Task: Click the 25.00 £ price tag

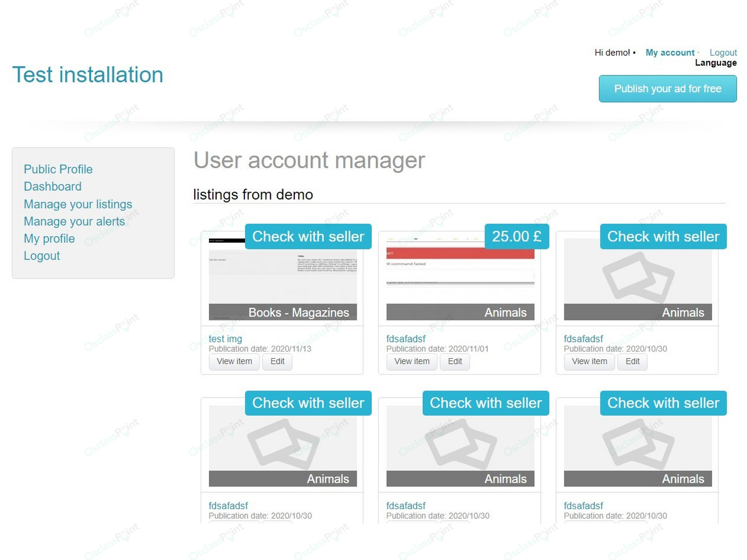Action: [x=517, y=236]
